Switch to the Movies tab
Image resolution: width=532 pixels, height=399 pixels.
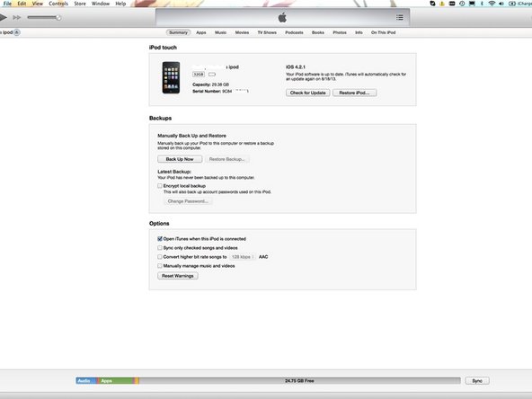pyautogui.click(x=242, y=32)
